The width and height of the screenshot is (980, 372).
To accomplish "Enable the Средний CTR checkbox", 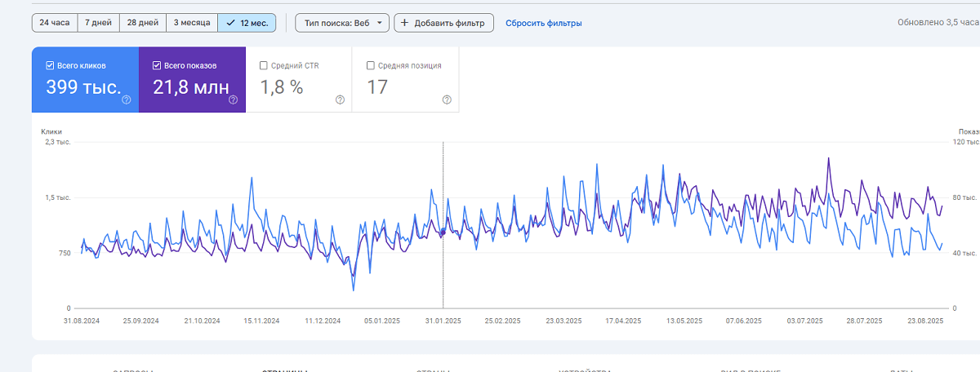I will 264,65.
